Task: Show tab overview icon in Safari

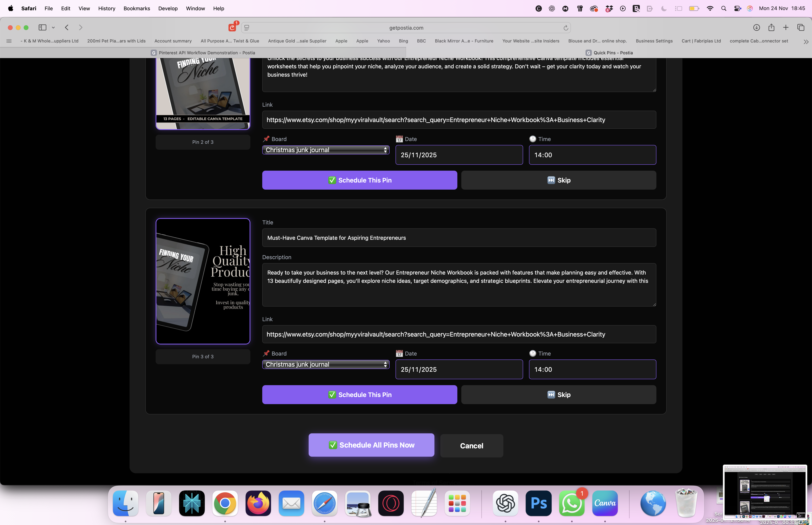Action: click(x=801, y=27)
